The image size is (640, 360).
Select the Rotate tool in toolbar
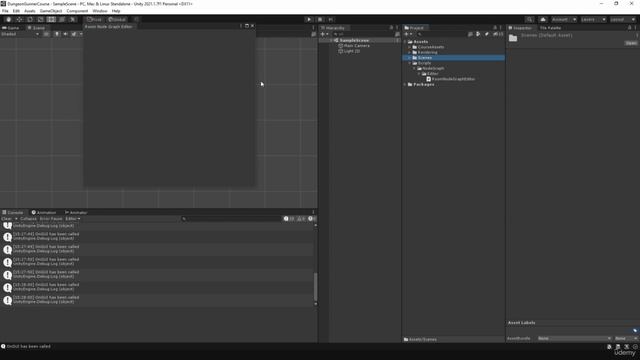click(x=30, y=20)
